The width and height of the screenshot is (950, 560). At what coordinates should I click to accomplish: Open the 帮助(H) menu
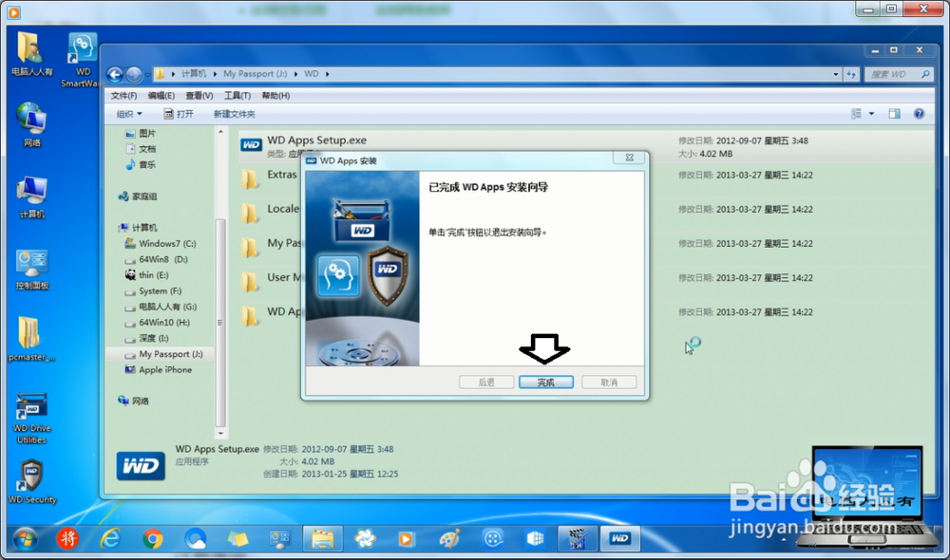click(275, 96)
